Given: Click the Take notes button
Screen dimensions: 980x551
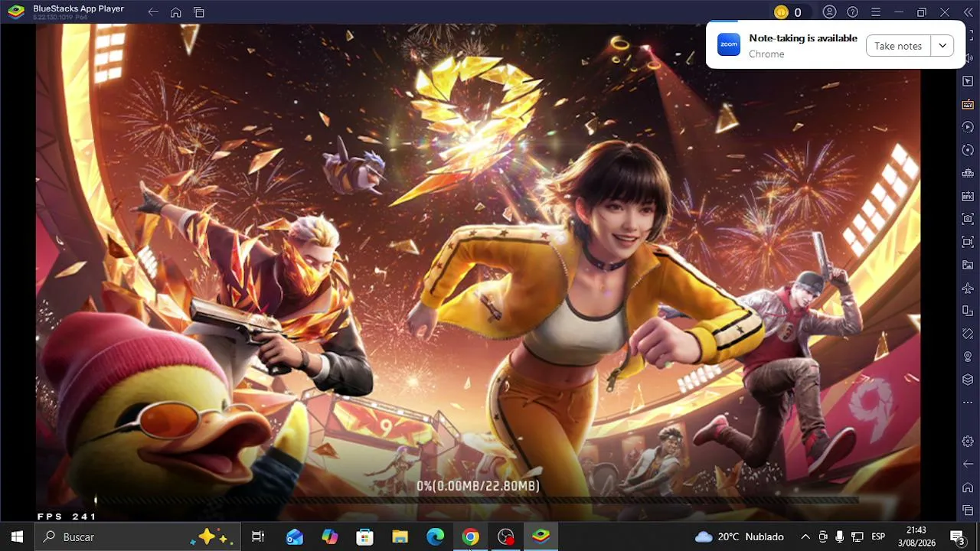Looking at the screenshot, I should tap(898, 46).
